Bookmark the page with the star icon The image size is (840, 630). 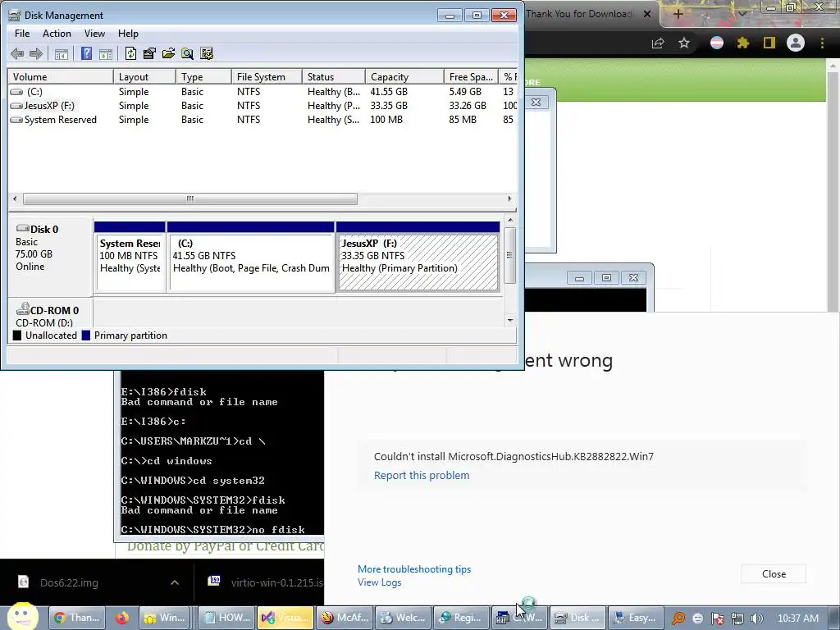point(684,43)
